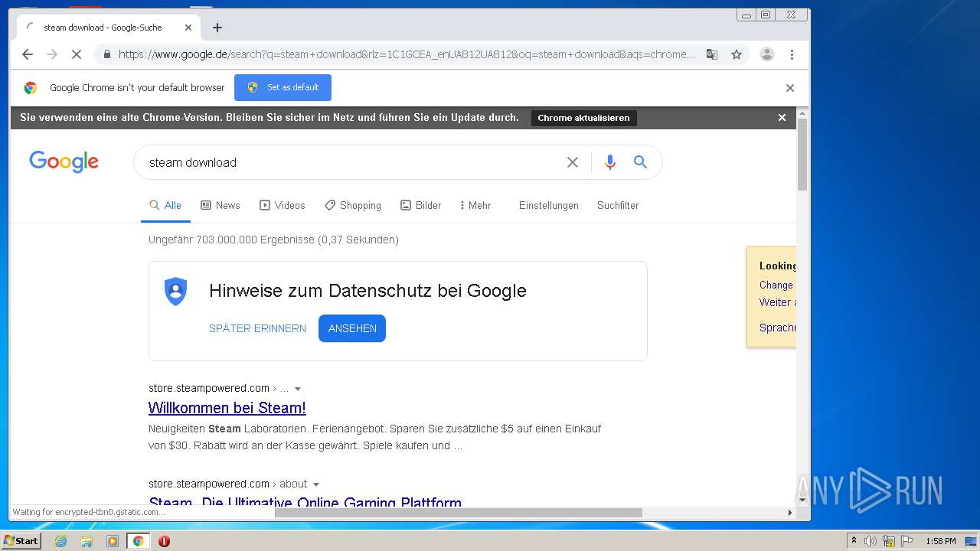
Task: Open media player from taskbar
Action: pos(113,541)
